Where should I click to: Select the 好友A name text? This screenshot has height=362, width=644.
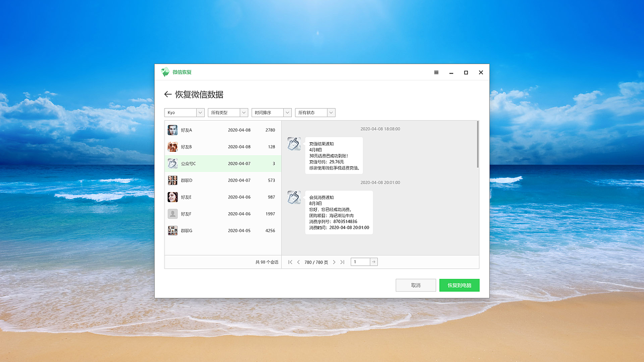point(187,130)
